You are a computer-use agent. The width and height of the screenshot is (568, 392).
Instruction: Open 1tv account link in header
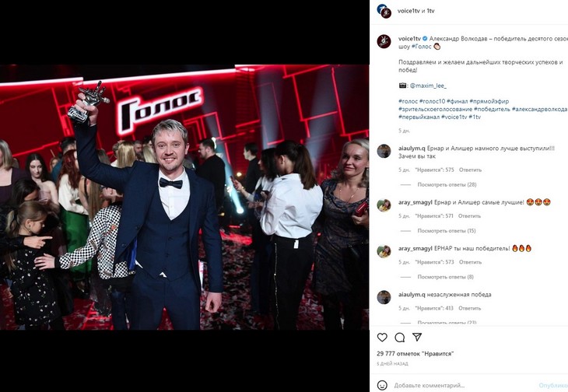tap(430, 11)
